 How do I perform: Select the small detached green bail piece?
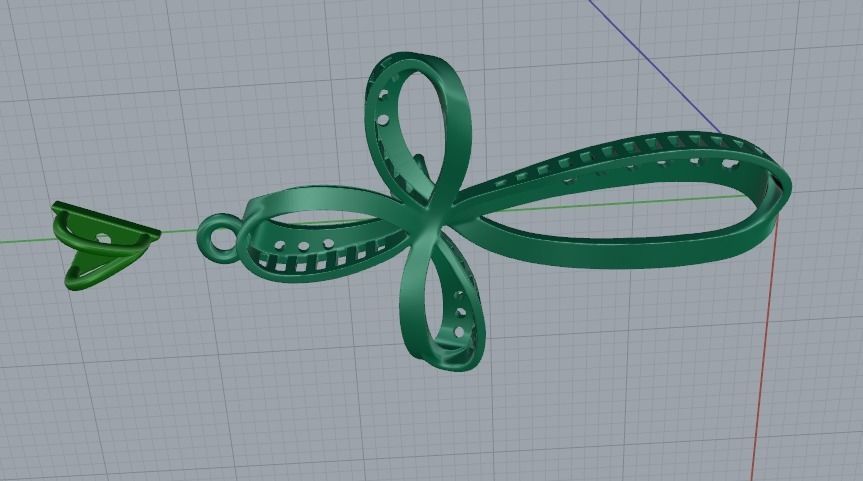(x=105, y=245)
